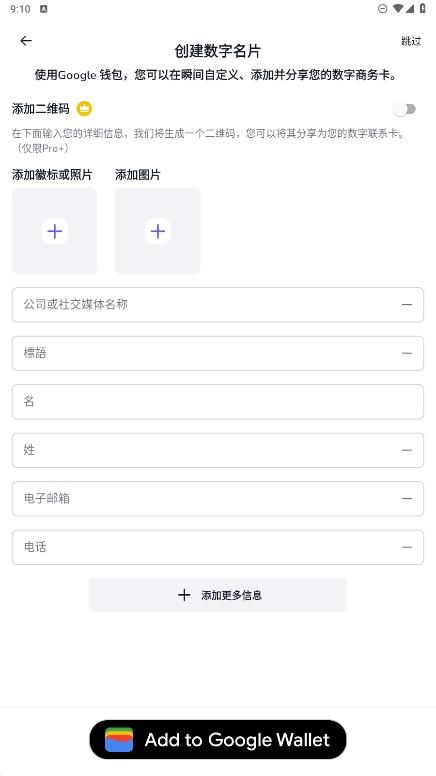Tap the gold crown Pro badge
Viewport: 436px width, 776px height.
pyautogui.click(x=85, y=108)
